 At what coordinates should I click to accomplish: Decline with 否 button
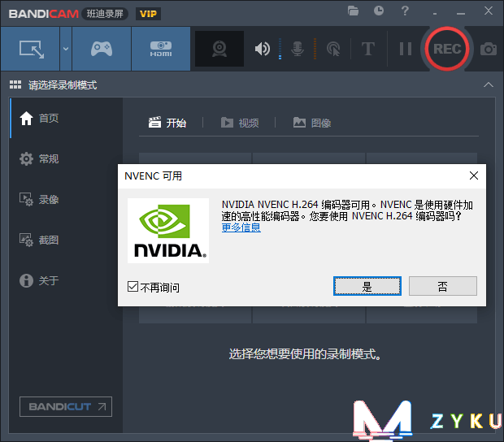[442, 286]
